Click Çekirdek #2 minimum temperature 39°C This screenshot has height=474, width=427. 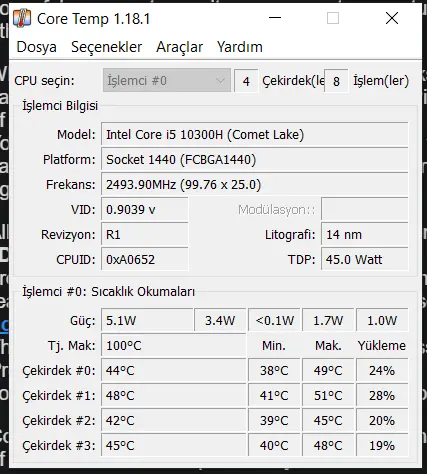pos(274,421)
